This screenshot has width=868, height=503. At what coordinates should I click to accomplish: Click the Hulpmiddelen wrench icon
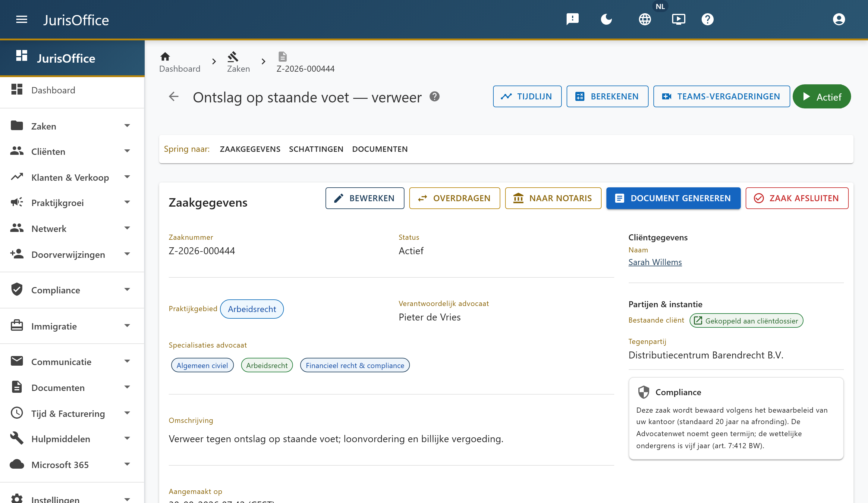17,438
